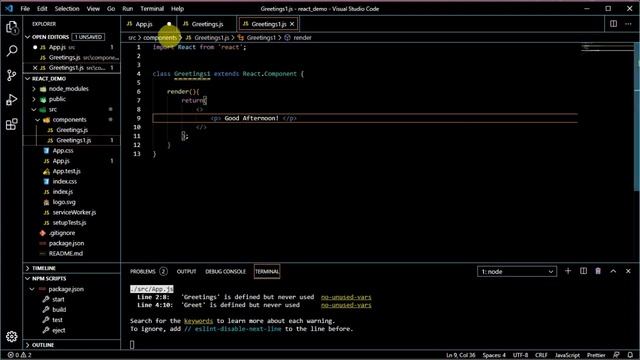Image resolution: width=640 pixels, height=360 pixels.
Task: Open the File menu
Action: (x=25, y=9)
